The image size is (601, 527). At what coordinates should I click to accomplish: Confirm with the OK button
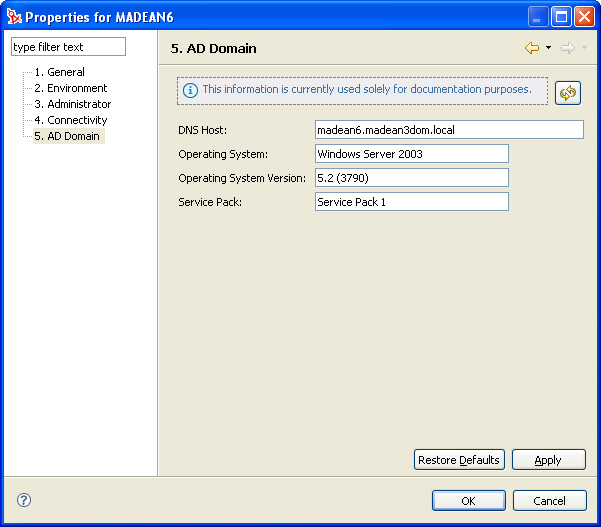click(x=468, y=501)
